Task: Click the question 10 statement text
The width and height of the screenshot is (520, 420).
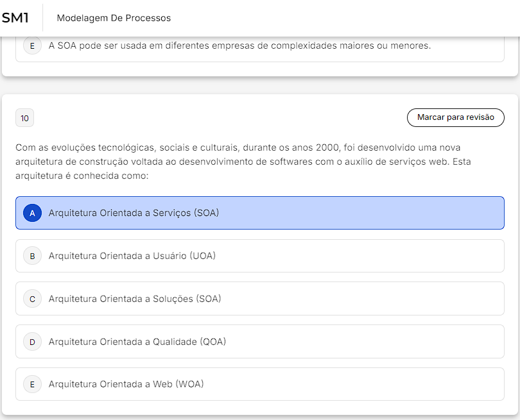Action: click(x=243, y=162)
